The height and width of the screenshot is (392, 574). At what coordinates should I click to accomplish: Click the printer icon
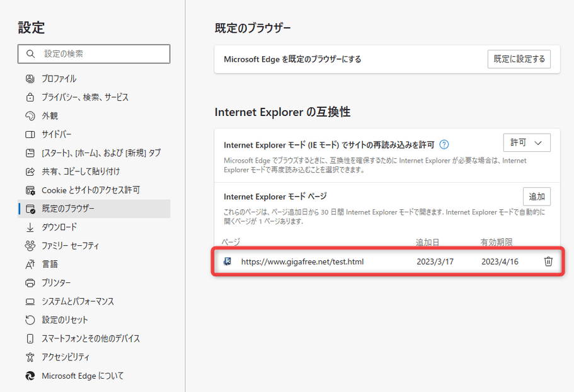(30, 283)
